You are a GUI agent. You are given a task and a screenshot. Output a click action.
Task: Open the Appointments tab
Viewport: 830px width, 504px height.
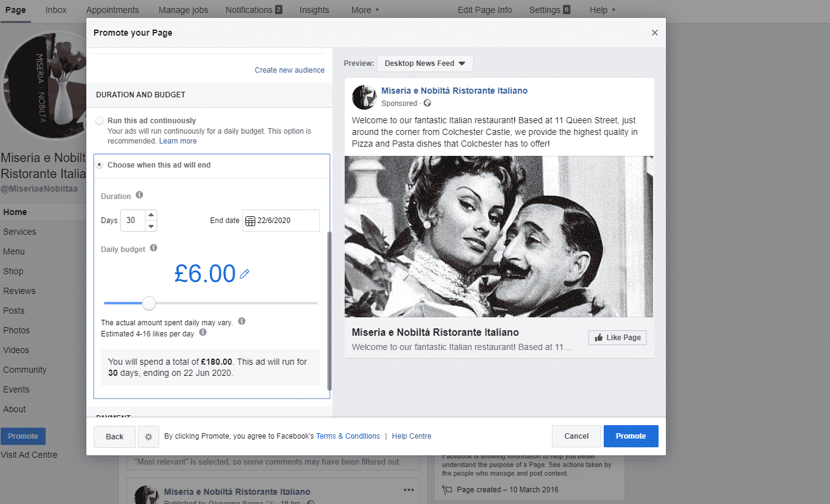[112, 10]
